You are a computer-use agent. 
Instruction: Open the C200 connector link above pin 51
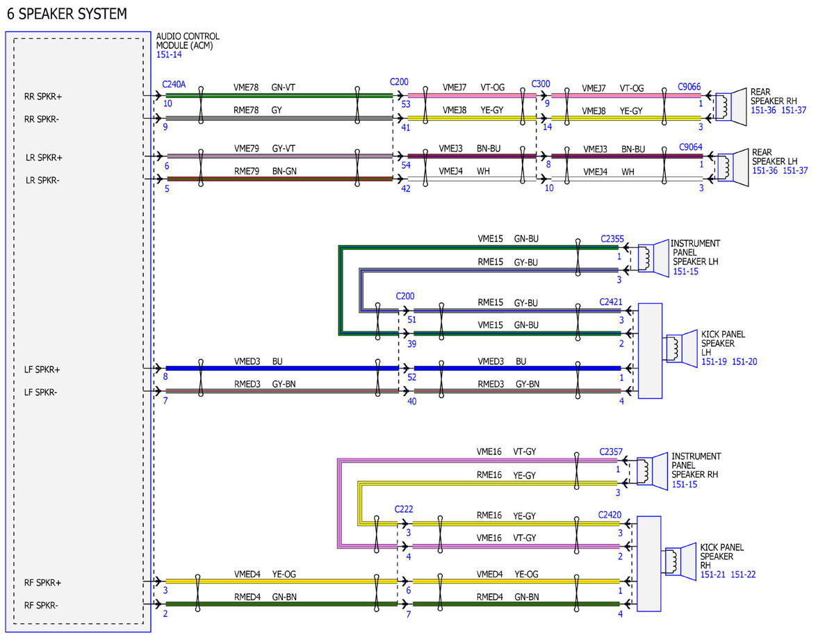coord(405,296)
